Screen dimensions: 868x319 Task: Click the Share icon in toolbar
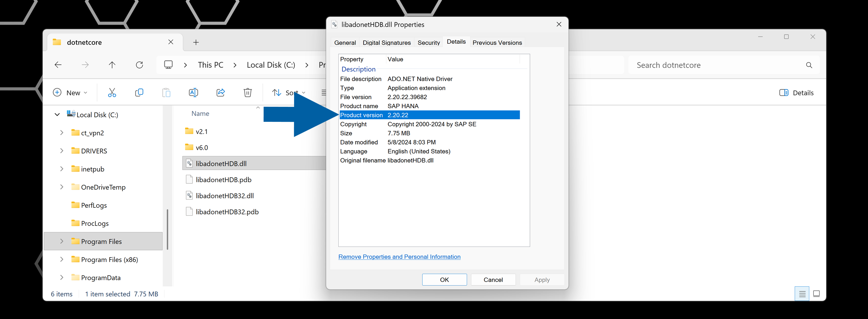click(220, 93)
